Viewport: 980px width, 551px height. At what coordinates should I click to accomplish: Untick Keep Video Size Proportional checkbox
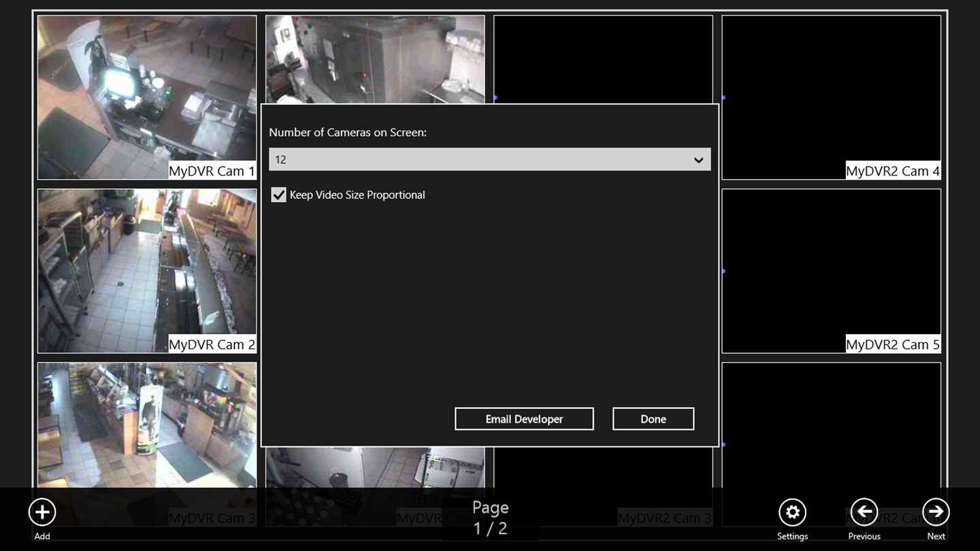[x=278, y=195]
